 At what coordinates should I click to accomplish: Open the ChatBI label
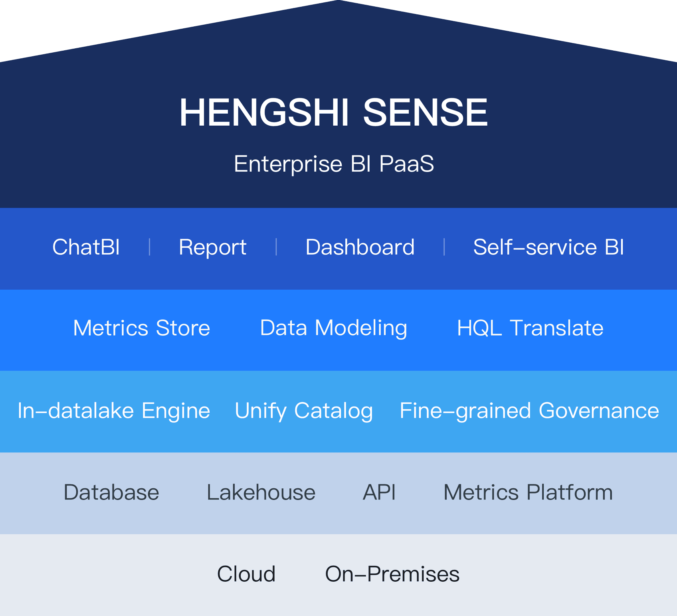[x=86, y=247]
